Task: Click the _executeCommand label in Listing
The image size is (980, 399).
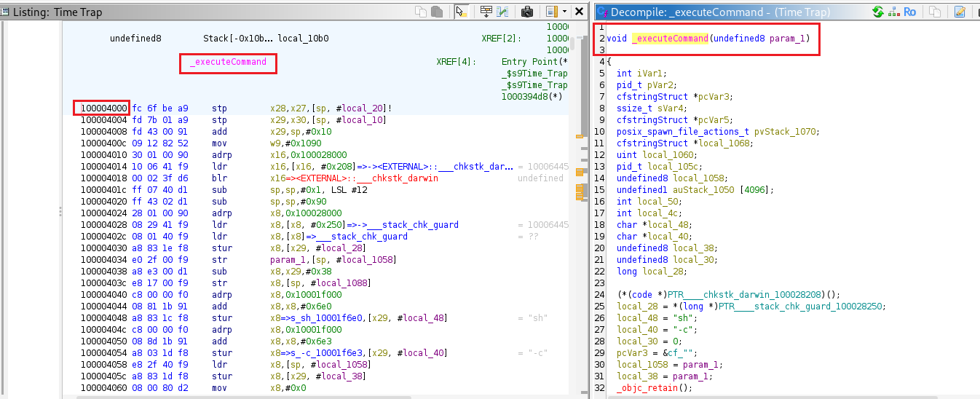Action: pos(229,62)
